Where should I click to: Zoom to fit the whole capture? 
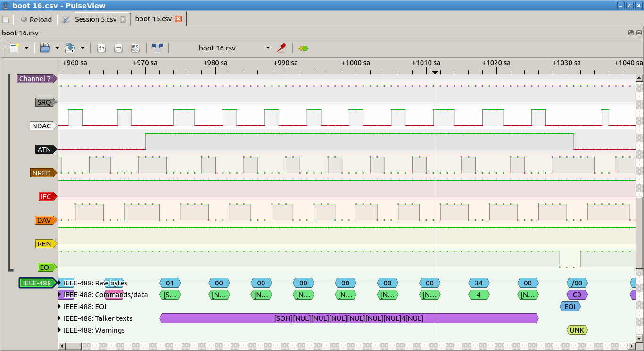135,48
